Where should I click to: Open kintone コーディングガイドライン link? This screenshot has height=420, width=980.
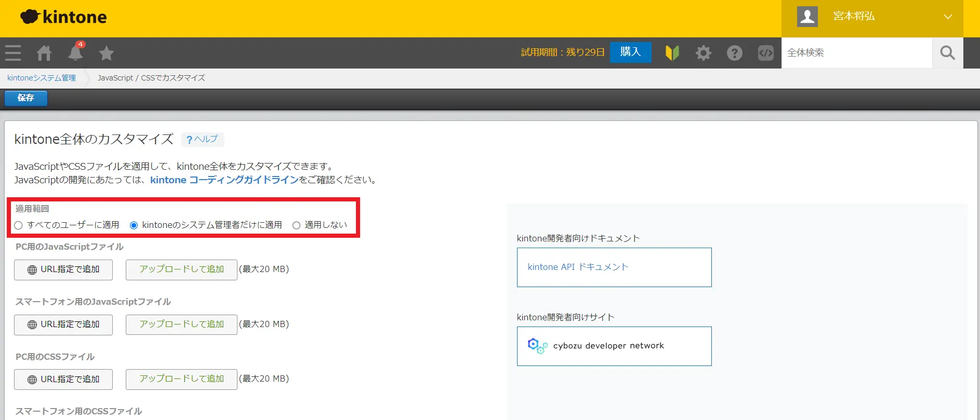click(224, 180)
